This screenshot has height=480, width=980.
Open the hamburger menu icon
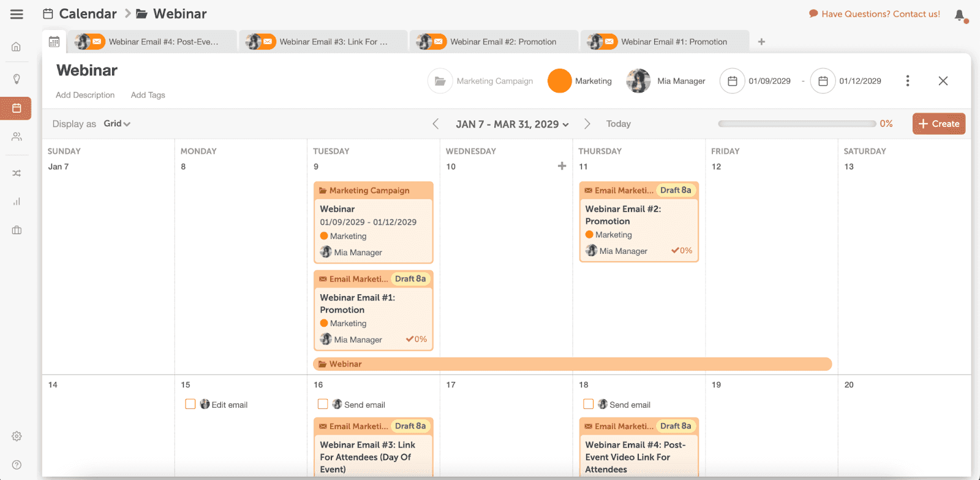click(x=17, y=13)
